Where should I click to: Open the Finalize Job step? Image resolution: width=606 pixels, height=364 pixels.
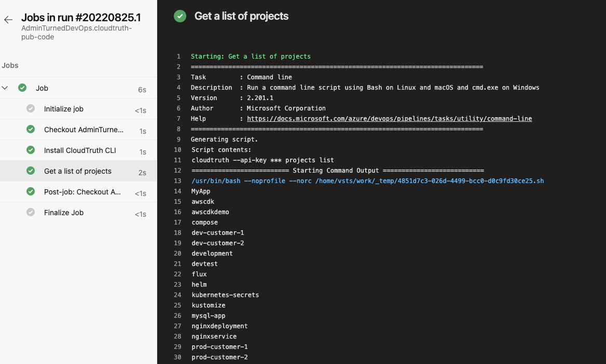(x=78, y=213)
